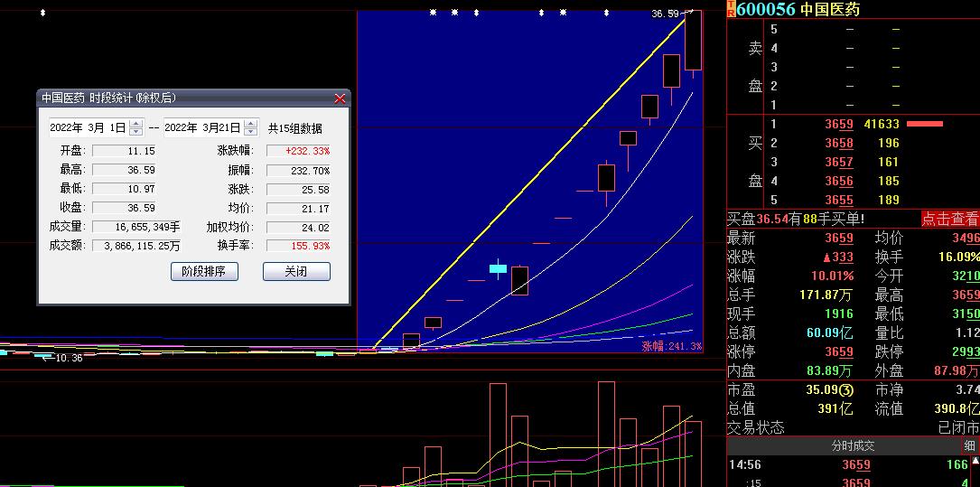
Task: Click the end date field 2022年3月21日
Action: pos(202,127)
